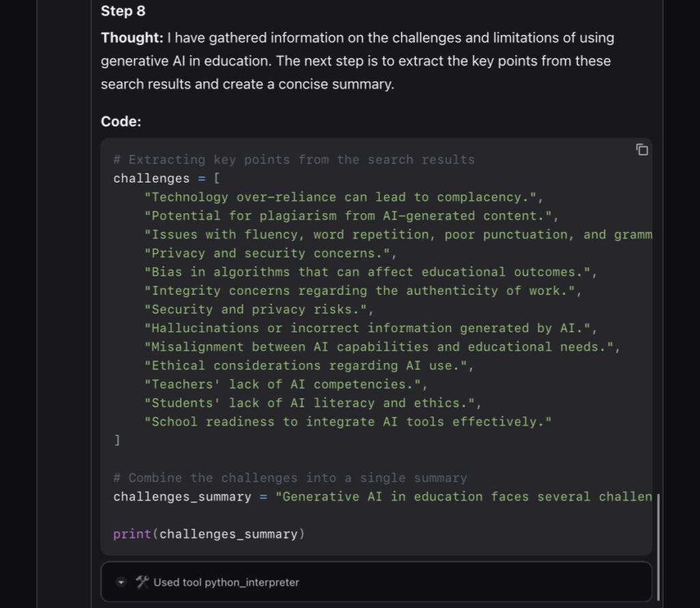Click the 'School readiness to integrate' string line
700x608 pixels.
347,422
